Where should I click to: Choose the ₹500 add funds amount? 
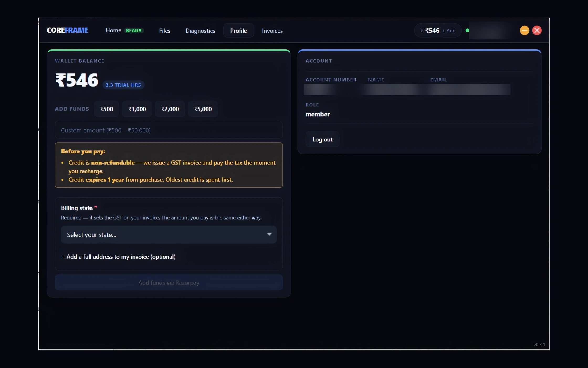106,109
